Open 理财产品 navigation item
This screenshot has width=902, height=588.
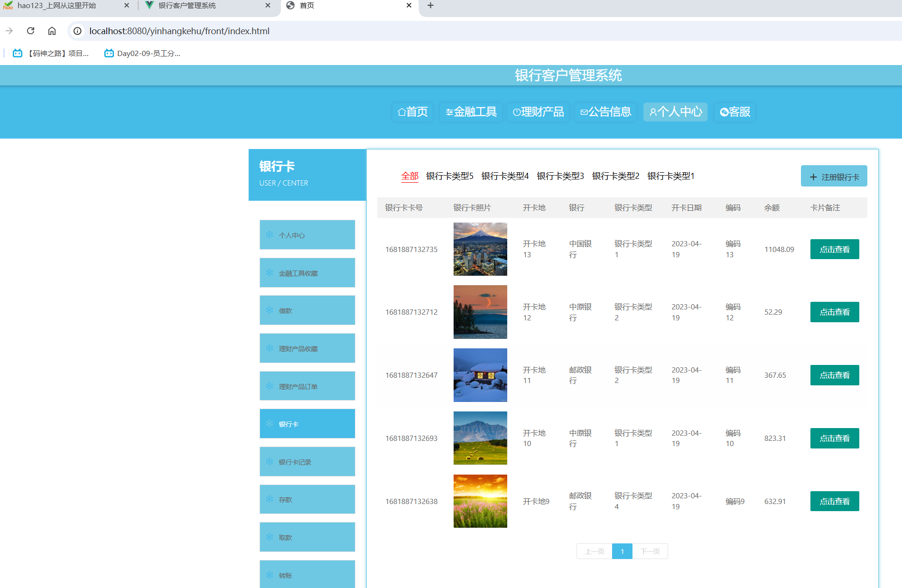point(538,112)
